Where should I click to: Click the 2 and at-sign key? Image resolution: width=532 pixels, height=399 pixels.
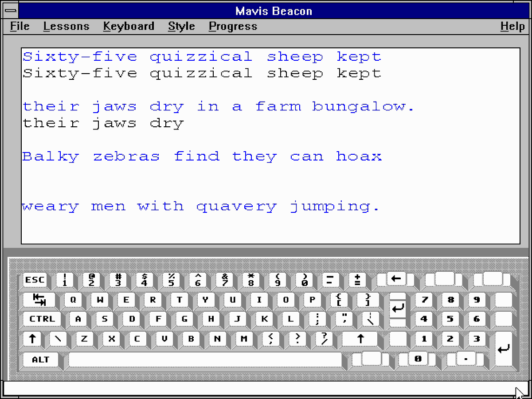[x=91, y=280]
